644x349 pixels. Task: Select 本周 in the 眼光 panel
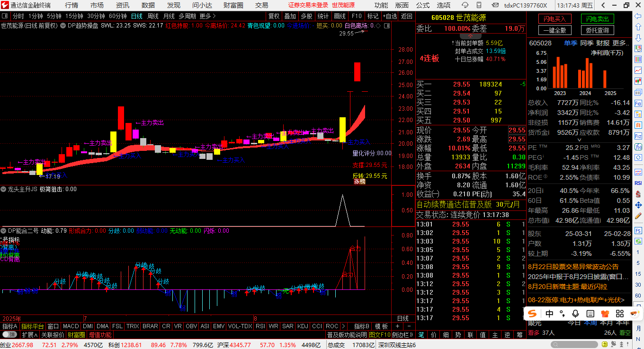pos(590,323)
